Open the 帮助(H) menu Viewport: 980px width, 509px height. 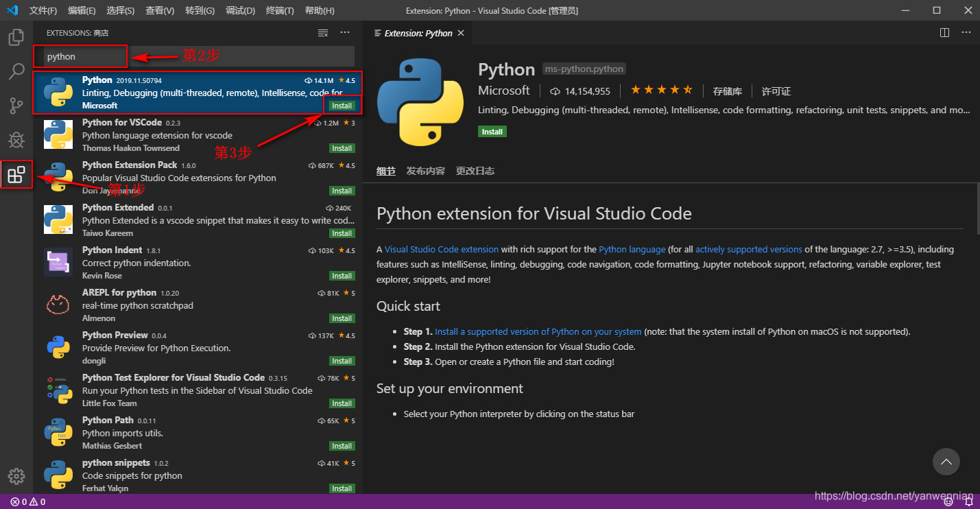click(x=320, y=10)
